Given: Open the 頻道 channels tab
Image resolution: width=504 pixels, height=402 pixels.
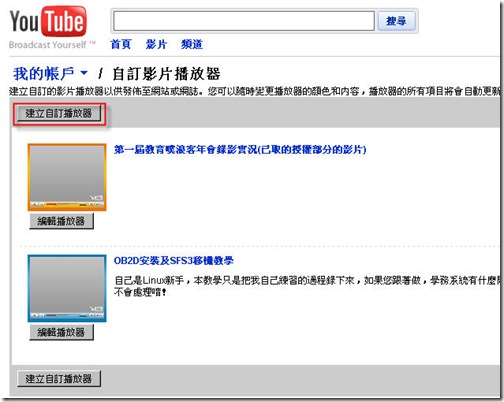Looking at the screenshot, I should [192, 44].
